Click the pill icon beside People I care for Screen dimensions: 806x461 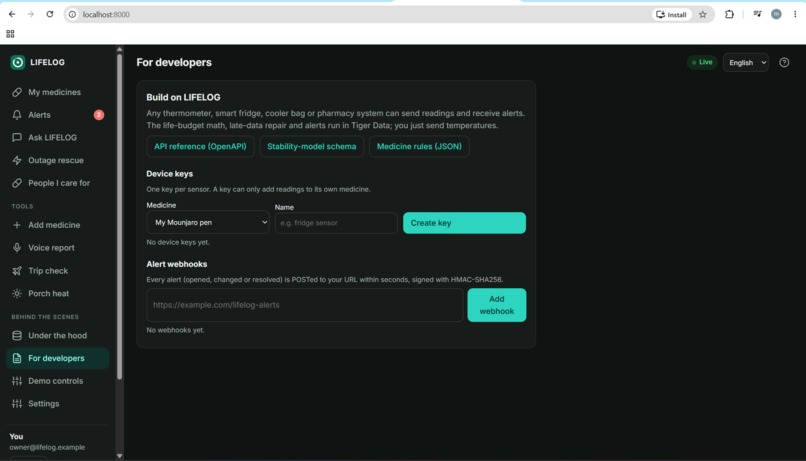(x=17, y=183)
